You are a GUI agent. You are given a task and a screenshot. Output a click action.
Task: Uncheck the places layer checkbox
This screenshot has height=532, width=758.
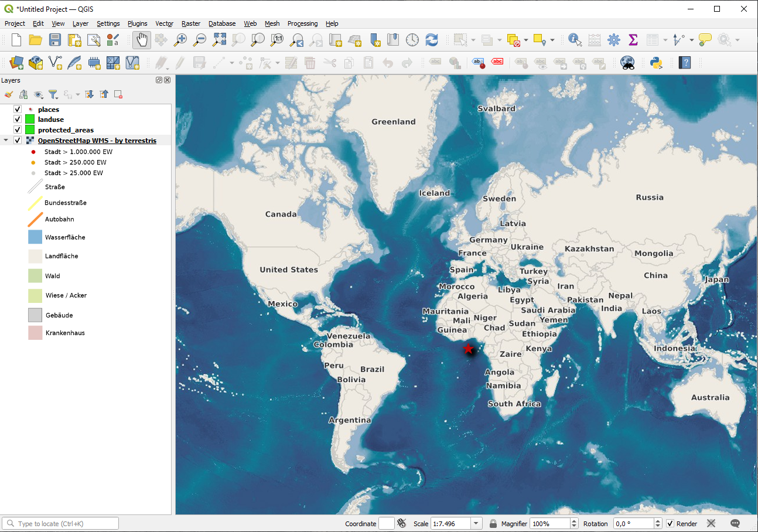(18, 110)
